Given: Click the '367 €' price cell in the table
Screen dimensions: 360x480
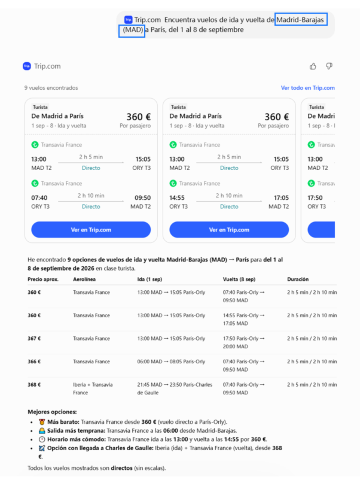Looking at the screenshot, I should [x=34, y=338].
